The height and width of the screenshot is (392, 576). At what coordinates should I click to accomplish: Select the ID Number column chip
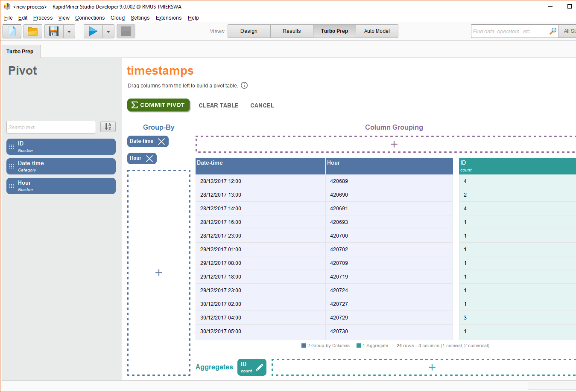click(61, 147)
